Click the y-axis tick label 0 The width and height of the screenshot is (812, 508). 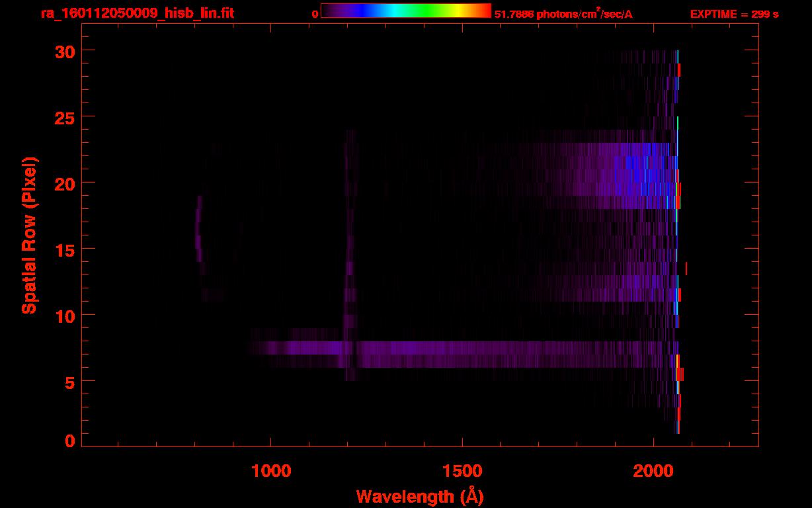click(x=70, y=441)
